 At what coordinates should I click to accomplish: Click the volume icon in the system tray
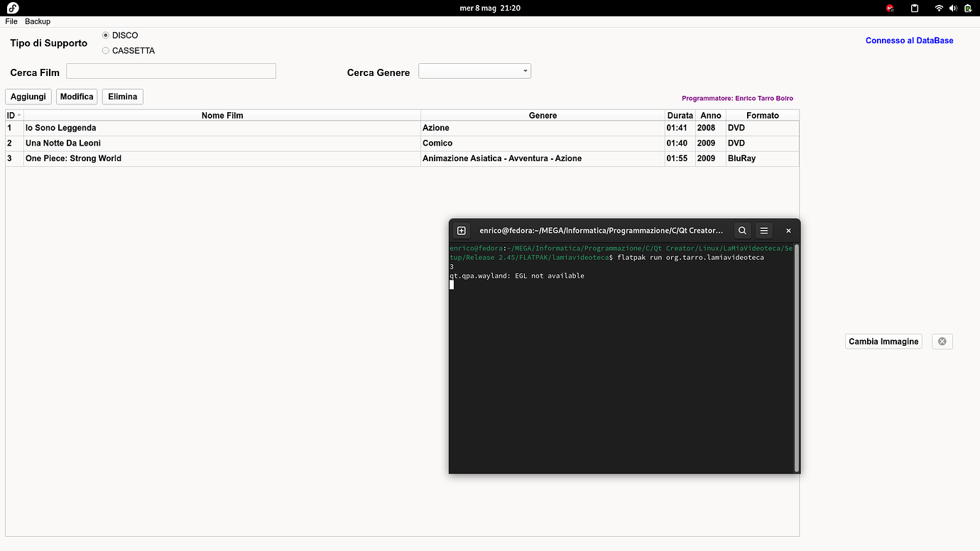(953, 8)
